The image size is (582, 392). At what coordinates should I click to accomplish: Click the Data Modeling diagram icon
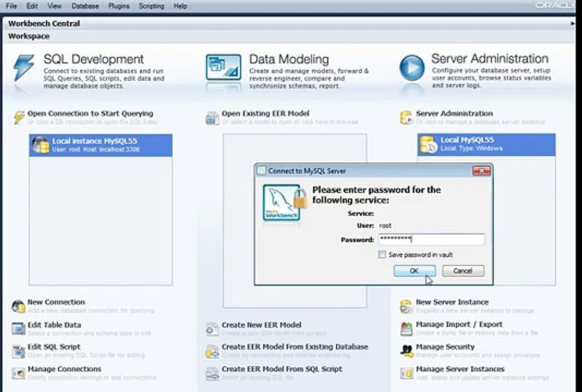223,67
